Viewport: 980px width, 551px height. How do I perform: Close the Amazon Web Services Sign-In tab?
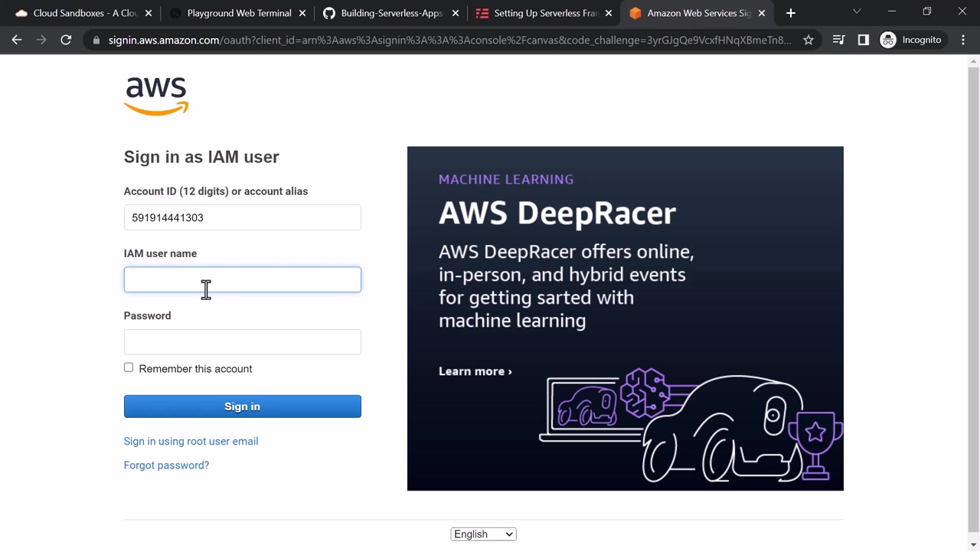coord(762,13)
